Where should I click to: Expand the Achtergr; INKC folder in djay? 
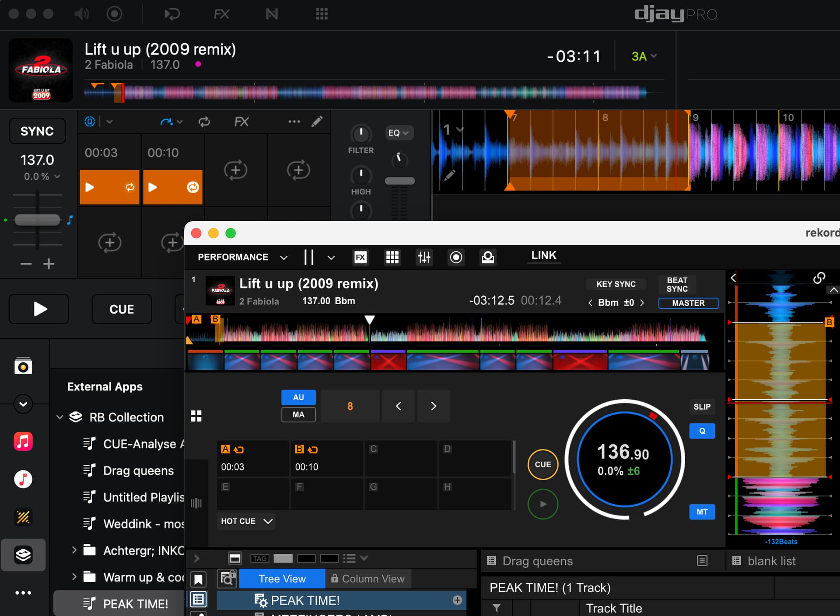(74, 550)
